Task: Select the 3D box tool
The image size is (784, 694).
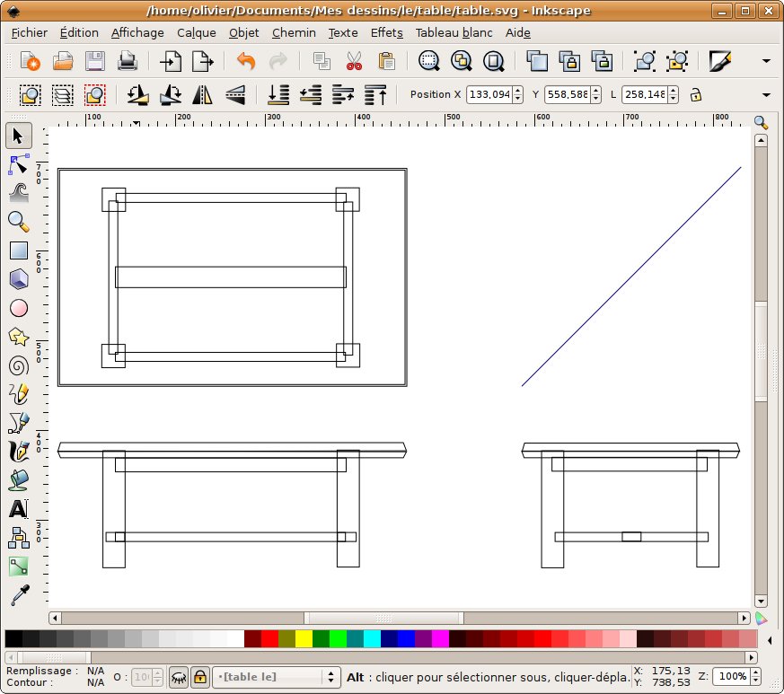Action: tap(19, 279)
